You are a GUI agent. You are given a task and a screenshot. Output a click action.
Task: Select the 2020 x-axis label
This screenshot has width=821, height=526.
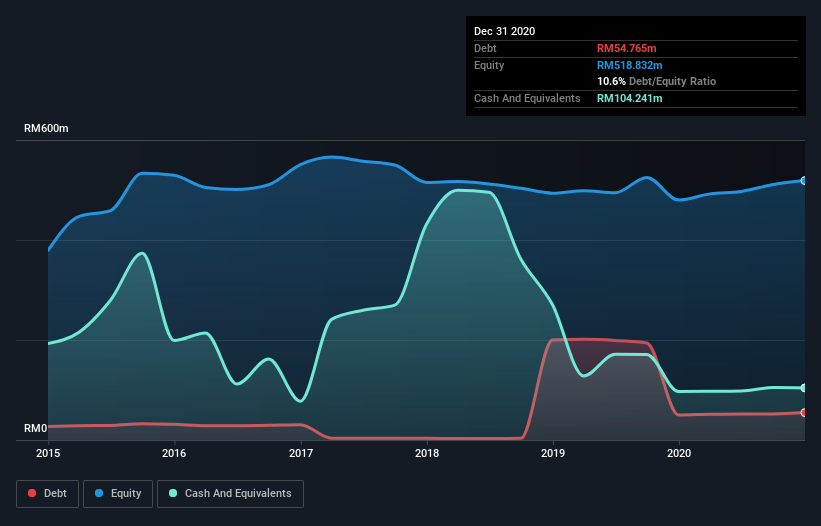(679, 453)
